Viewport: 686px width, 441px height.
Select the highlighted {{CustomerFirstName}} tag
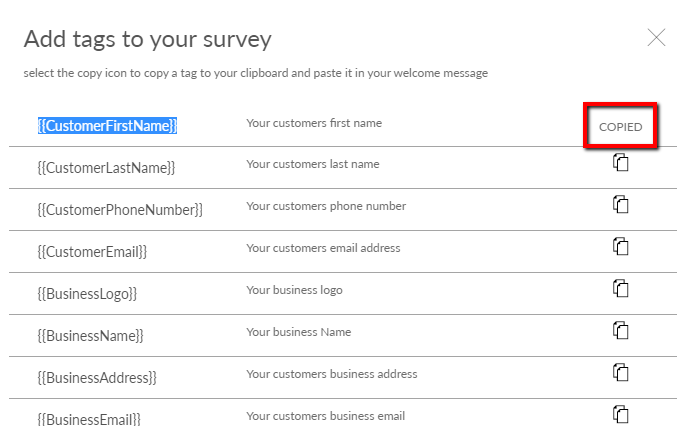coord(107,126)
